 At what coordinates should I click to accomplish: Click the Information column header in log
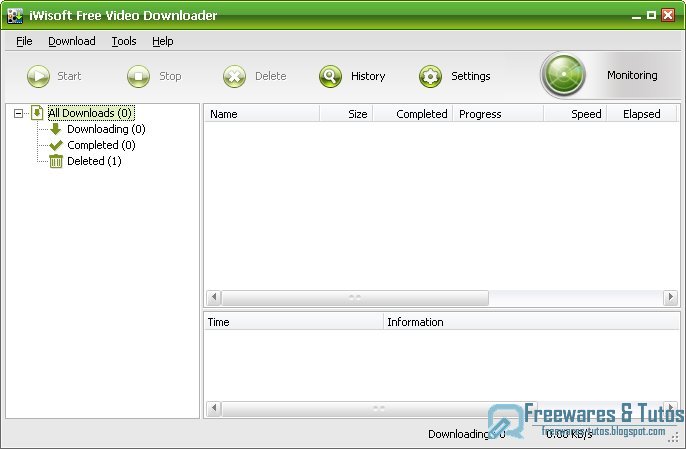(x=531, y=322)
